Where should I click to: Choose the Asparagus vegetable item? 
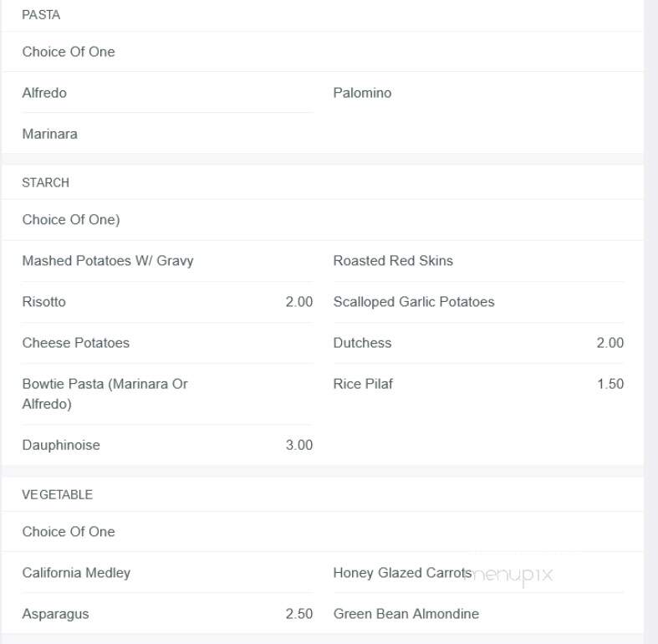(x=56, y=614)
